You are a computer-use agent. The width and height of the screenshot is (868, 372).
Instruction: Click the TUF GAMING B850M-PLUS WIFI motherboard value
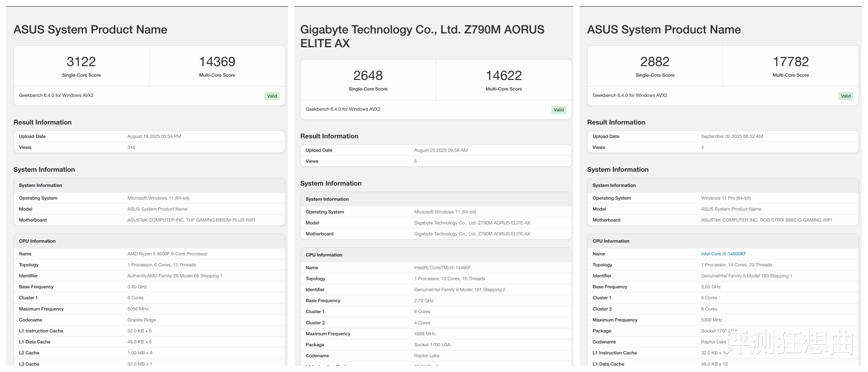point(191,220)
